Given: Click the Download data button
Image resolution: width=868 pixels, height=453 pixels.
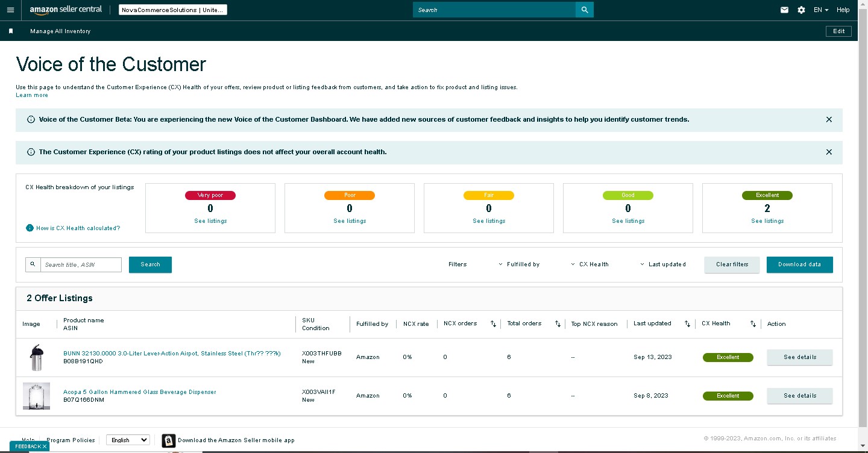Looking at the screenshot, I should (x=799, y=264).
